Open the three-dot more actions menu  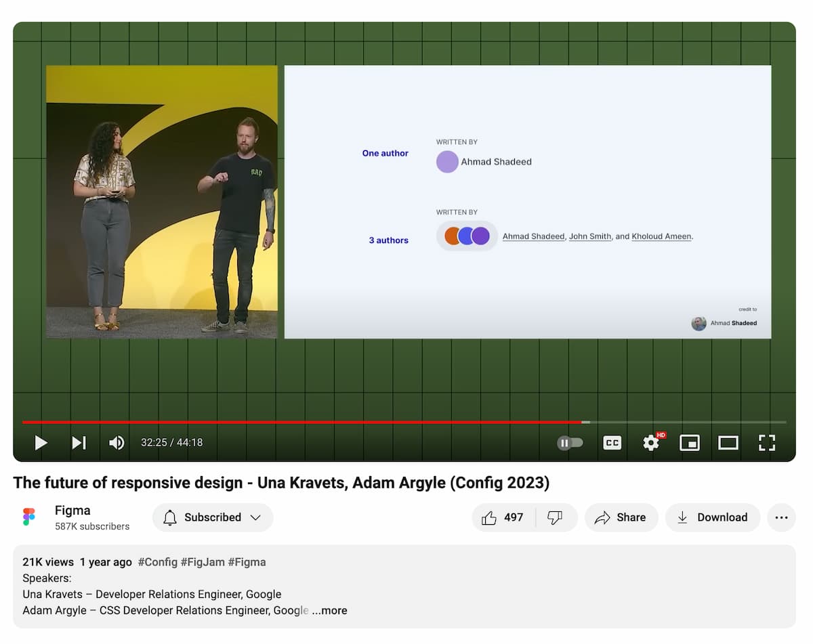click(781, 517)
